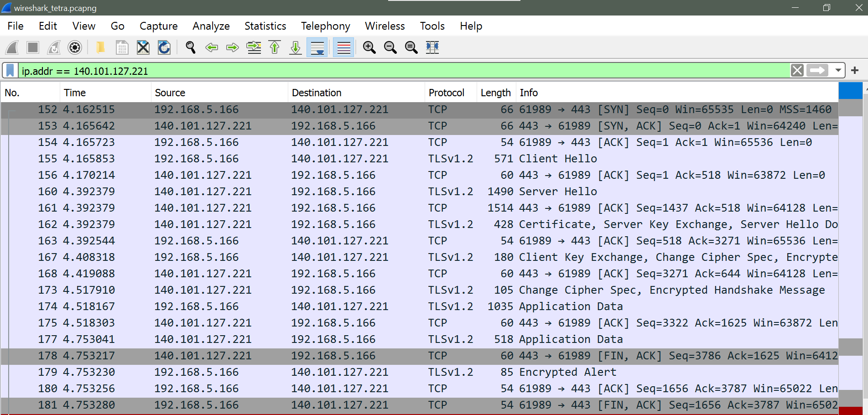Open the File menu
Viewport: 868px width, 415px height.
[x=16, y=26]
